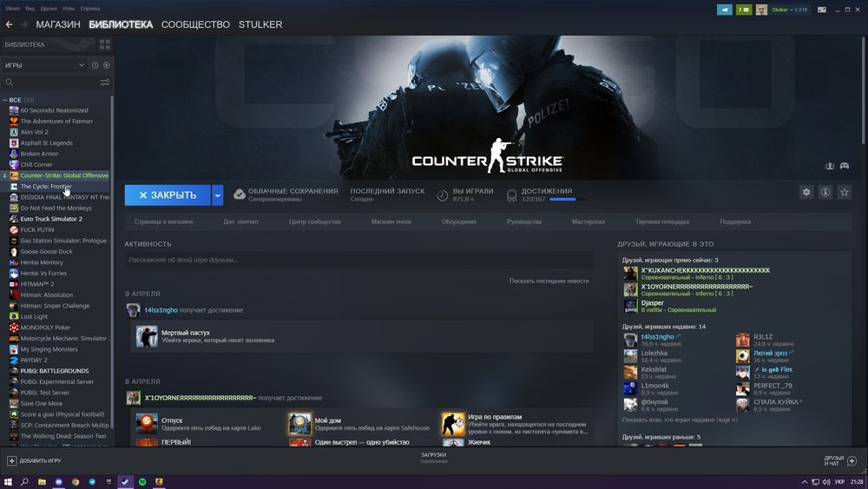The width and height of the screenshot is (868, 489).
Task: Select Goose Goose Duck game entry
Action: pyautogui.click(x=47, y=251)
